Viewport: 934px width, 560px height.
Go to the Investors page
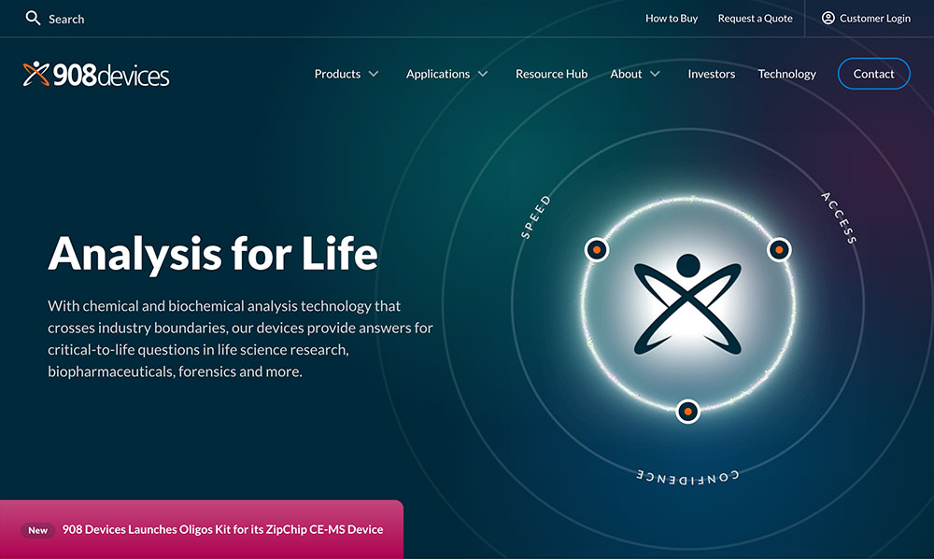(711, 74)
